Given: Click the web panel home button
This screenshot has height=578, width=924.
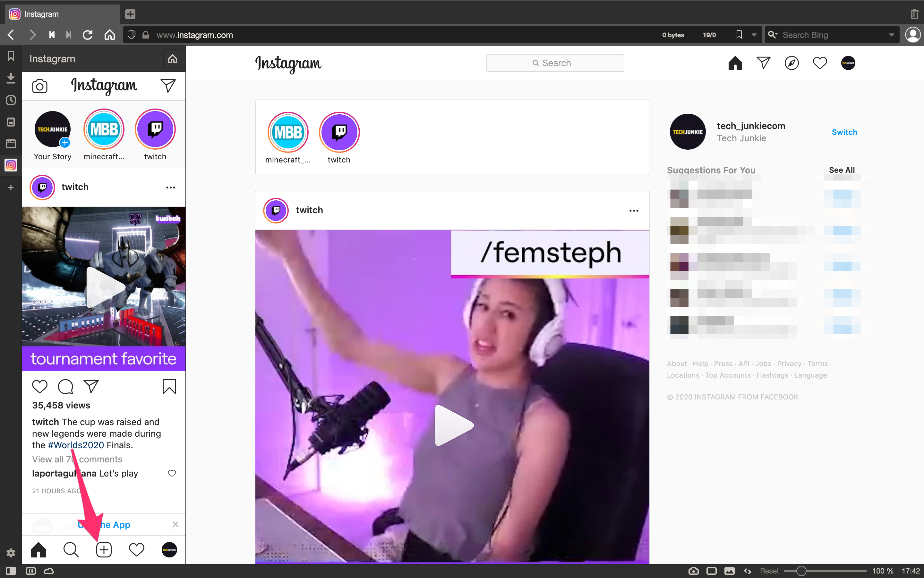Looking at the screenshot, I should [x=173, y=58].
